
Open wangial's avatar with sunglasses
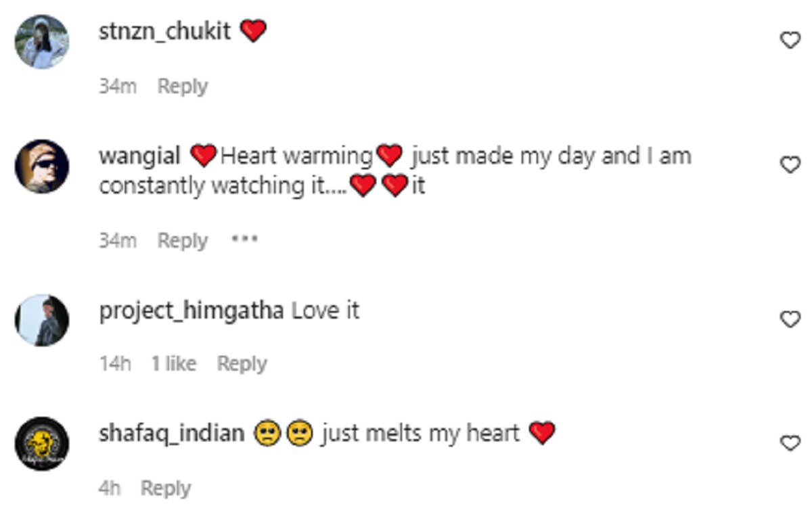coord(42,166)
